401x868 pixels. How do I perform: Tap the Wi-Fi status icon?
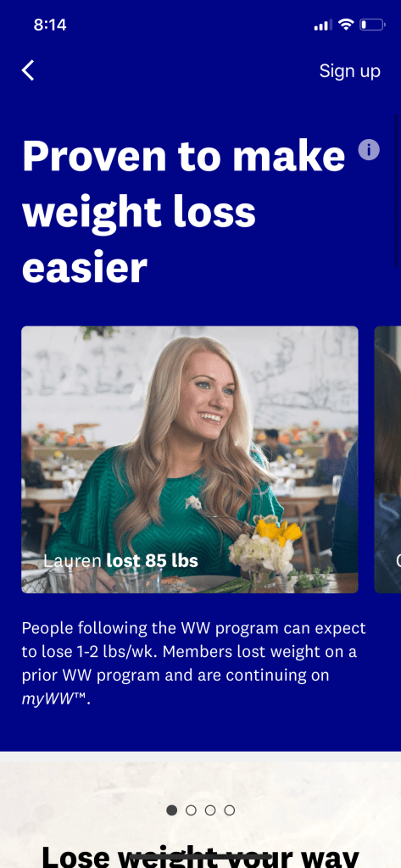(346, 25)
